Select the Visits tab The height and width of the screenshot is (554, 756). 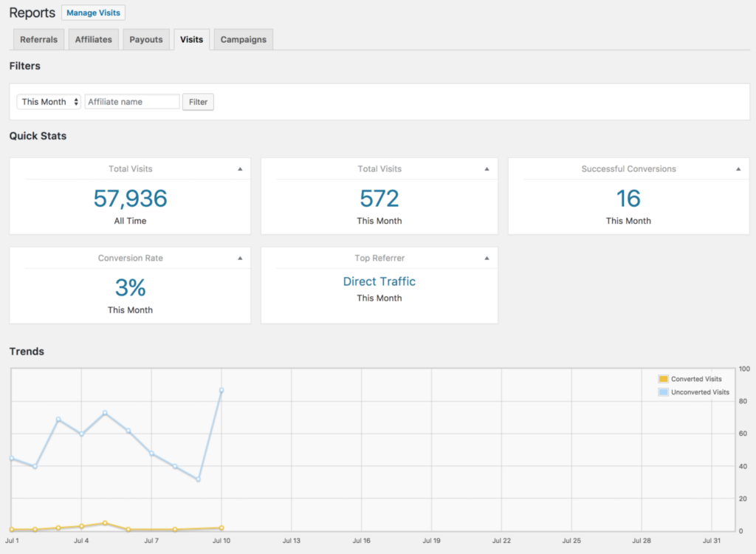pos(191,40)
